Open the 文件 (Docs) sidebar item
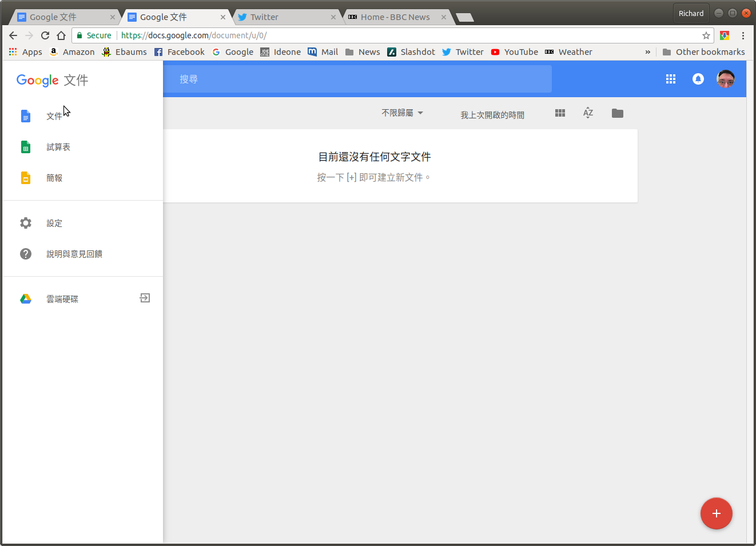Screen dimensions: 756x546 pos(83,116)
